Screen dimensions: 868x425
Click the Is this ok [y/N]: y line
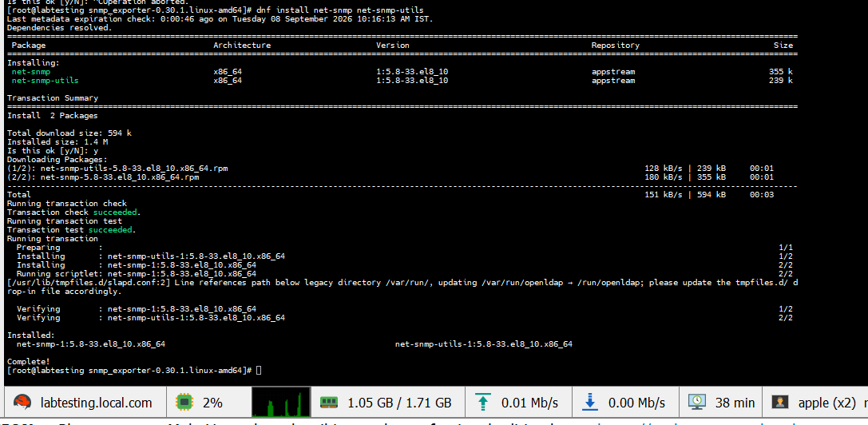click(x=53, y=151)
